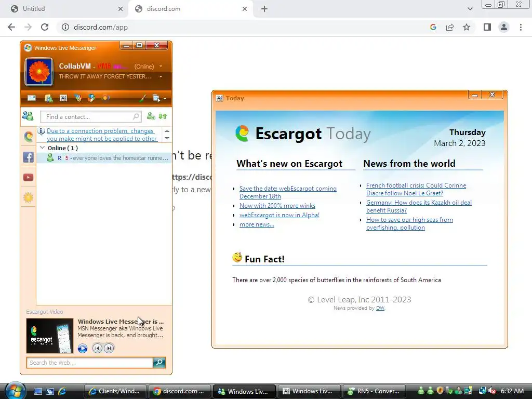Collapse the Online (1) contact group
532x399 pixels.
[43, 148]
